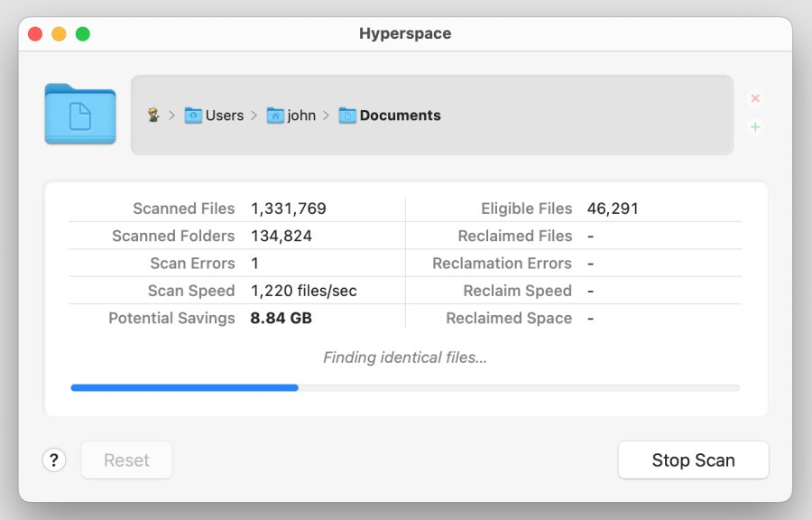The width and height of the screenshot is (812, 520).
Task: Click the Reset button
Action: click(x=126, y=460)
